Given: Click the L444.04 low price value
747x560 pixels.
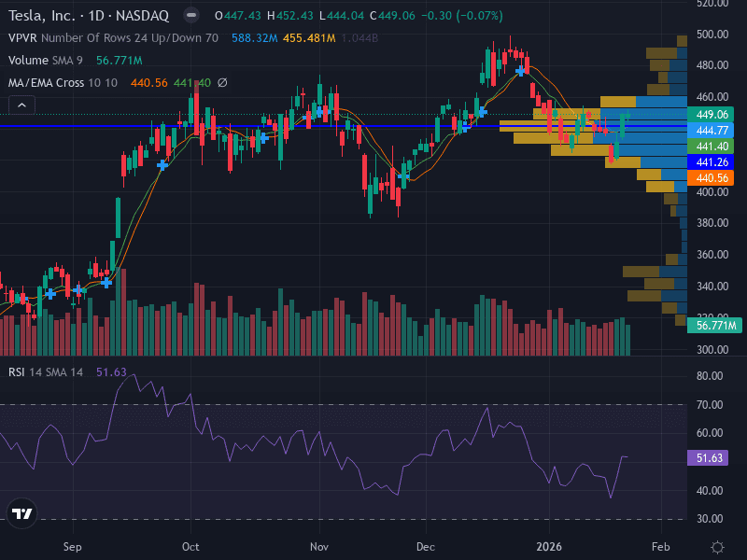Looking at the screenshot, I should click(342, 16).
